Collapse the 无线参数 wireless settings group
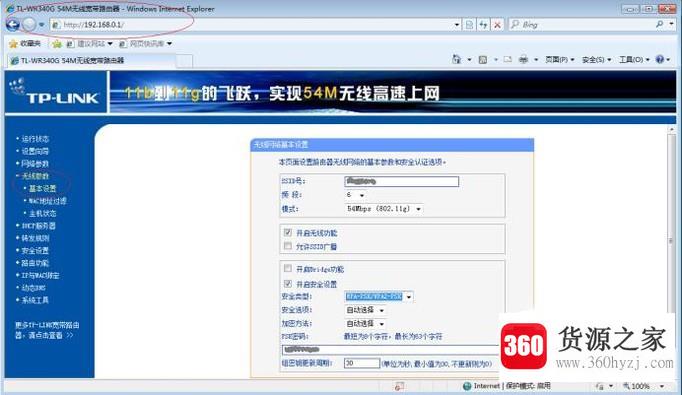This screenshot has height=395, width=682. [x=35, y=176]
